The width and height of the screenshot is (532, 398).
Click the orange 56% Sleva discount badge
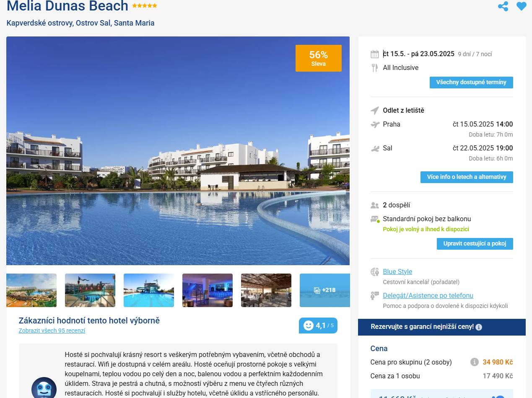(319, 58)
